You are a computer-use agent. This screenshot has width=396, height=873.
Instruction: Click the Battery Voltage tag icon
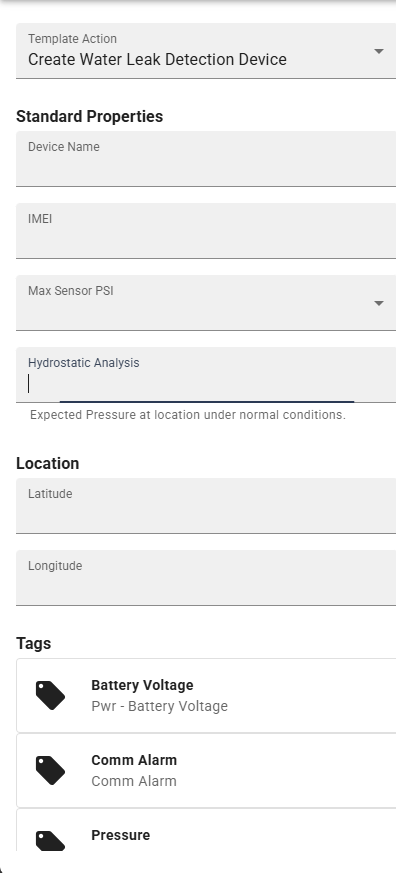click(x=51, y=695)
